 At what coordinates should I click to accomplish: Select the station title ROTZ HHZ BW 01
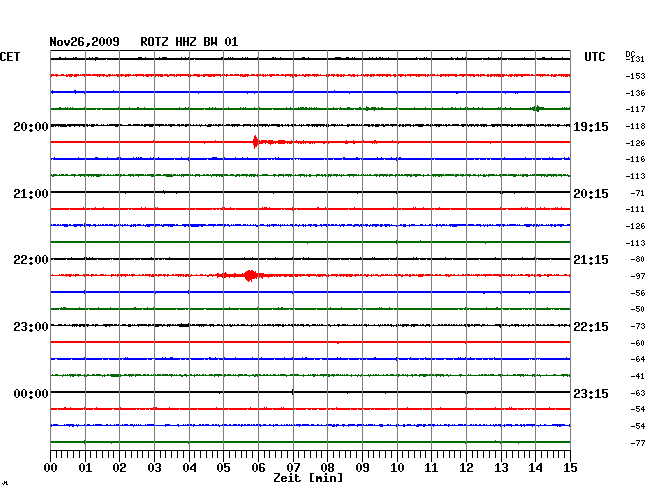[x=189, y=42]
